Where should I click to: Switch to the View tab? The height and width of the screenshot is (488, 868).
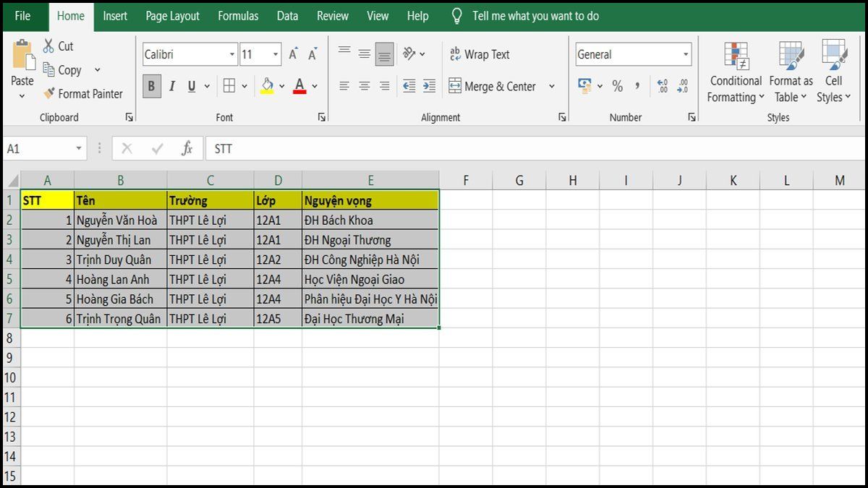click(x=378, y=16)
